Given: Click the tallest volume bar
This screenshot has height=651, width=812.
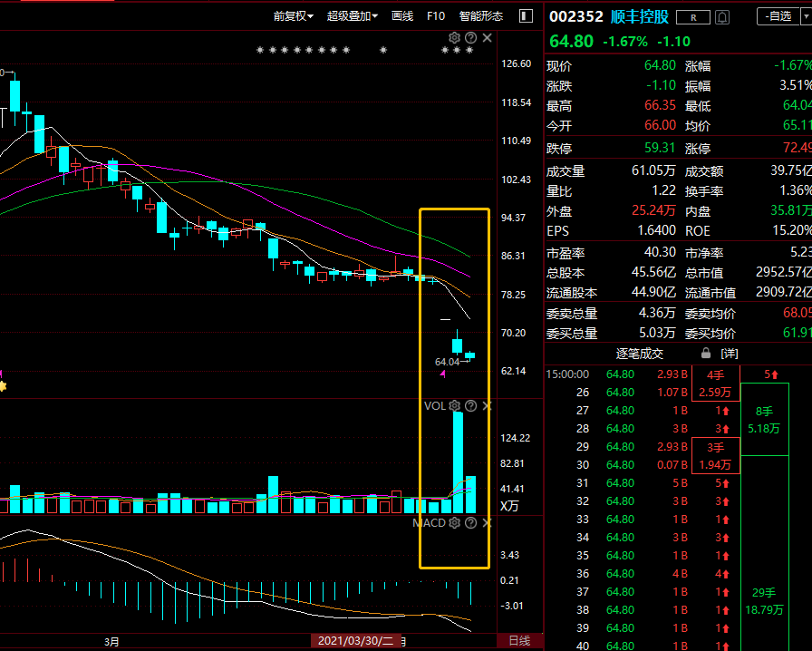Looking at the screenshot, I should (458, 462).
